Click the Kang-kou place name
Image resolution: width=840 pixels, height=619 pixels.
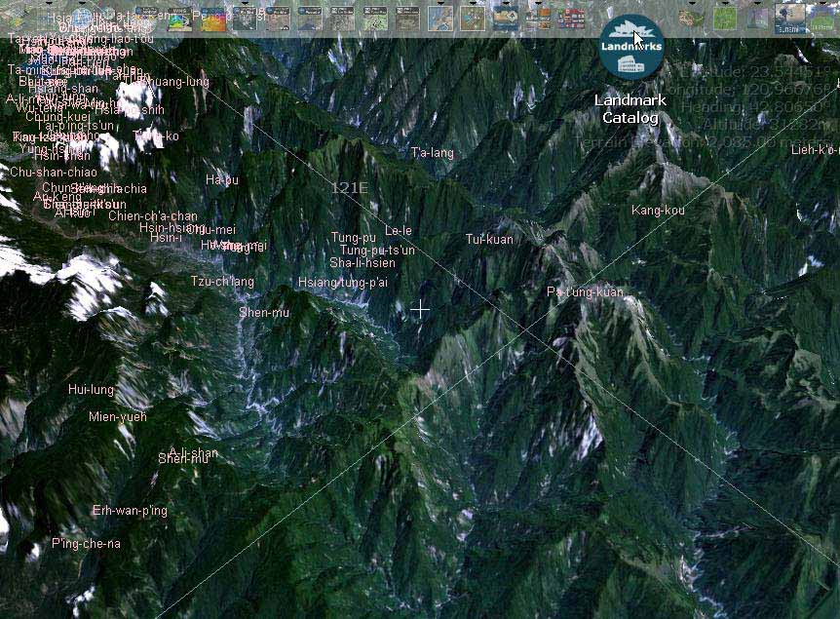click(658, 211)
